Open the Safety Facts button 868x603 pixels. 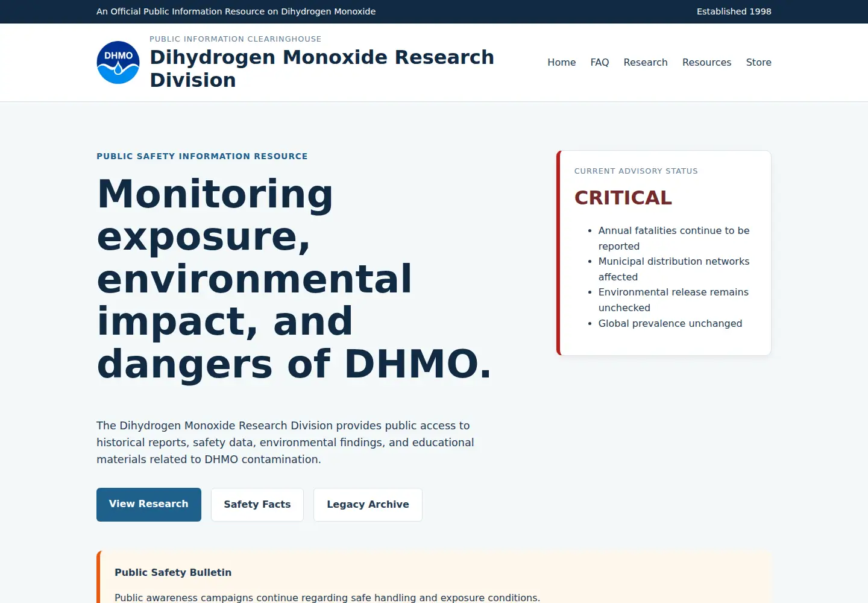[257, 505]
